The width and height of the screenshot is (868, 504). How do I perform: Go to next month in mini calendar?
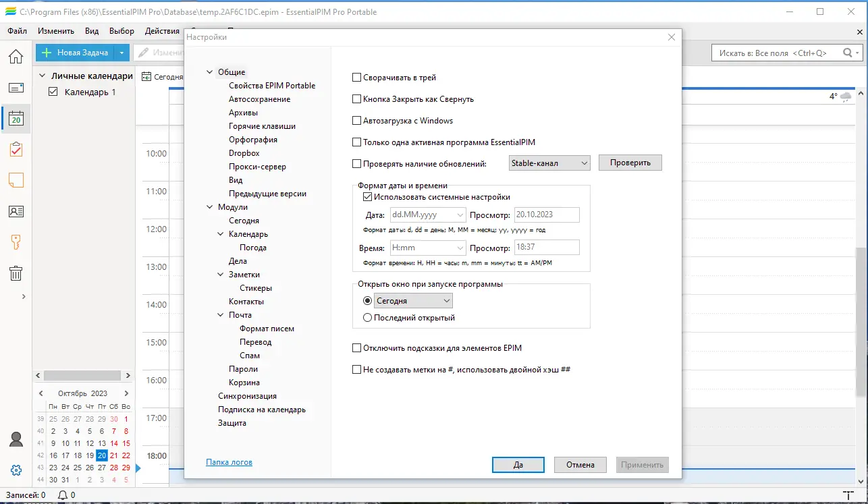point(126,393)
